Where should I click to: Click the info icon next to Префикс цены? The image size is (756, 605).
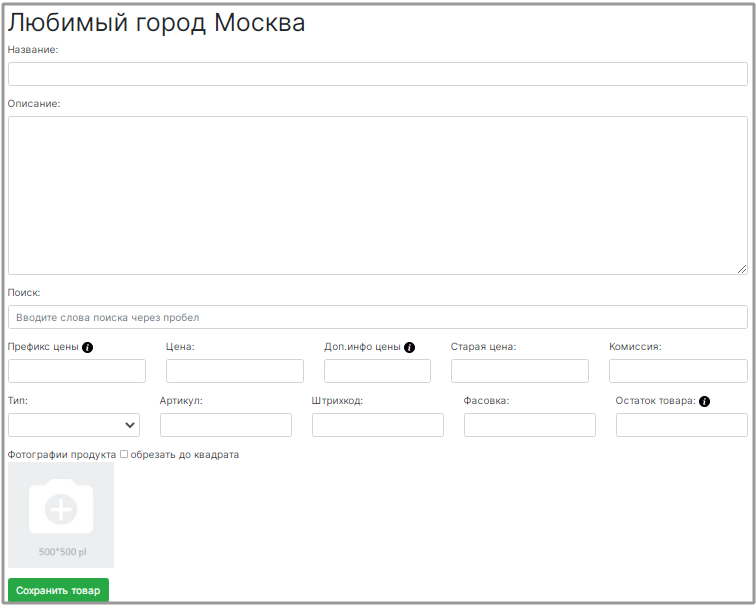(x=87, y=347)
